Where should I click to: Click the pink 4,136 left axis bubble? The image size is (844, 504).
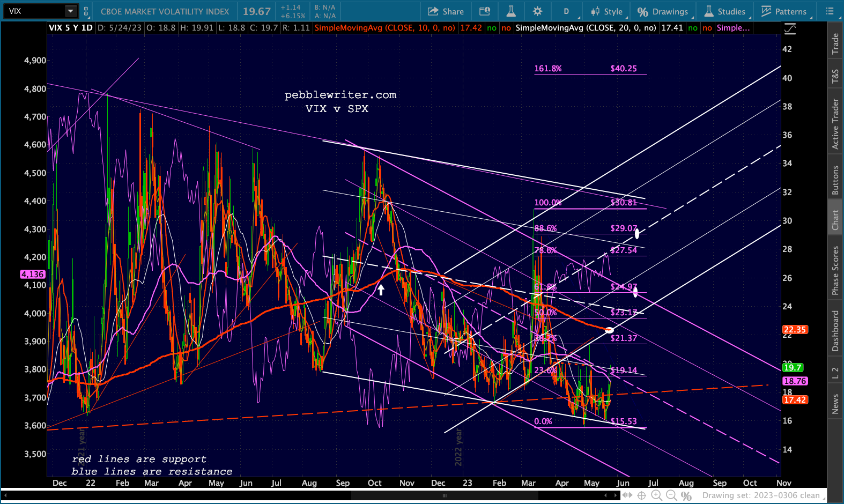[33, 274]
